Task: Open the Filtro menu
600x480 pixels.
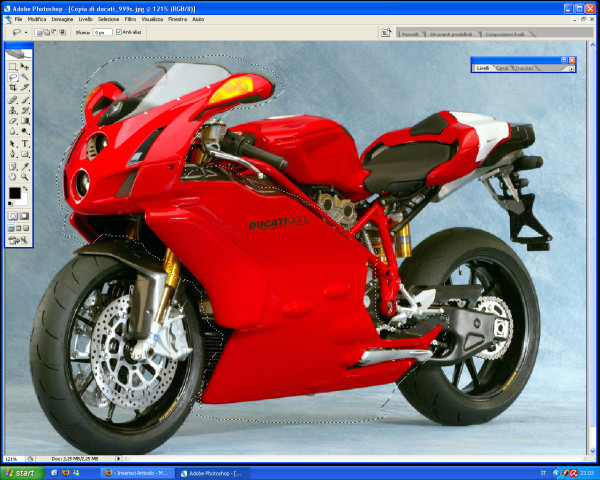Action: [x=131, y=19]
